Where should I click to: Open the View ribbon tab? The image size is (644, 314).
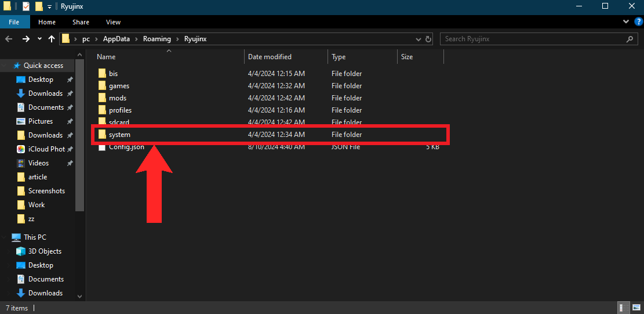coord(113,22)
